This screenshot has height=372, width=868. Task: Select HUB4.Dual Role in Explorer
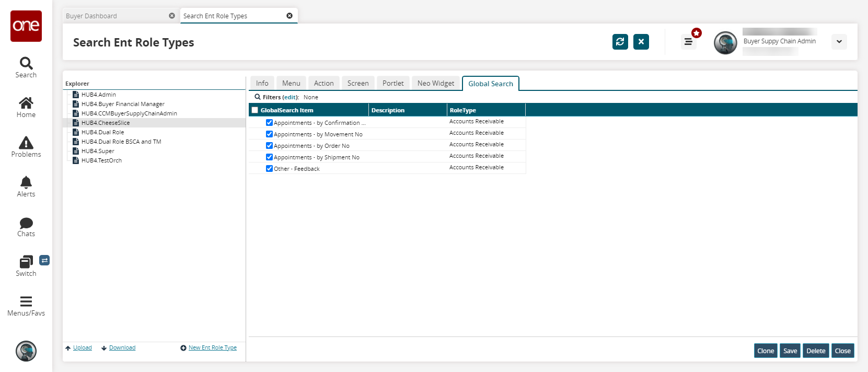point(103,132)
